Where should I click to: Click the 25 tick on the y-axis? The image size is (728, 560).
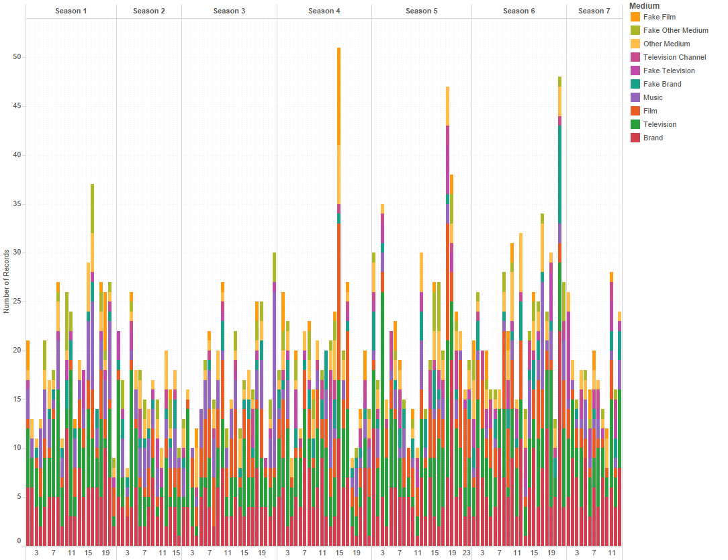17,301
